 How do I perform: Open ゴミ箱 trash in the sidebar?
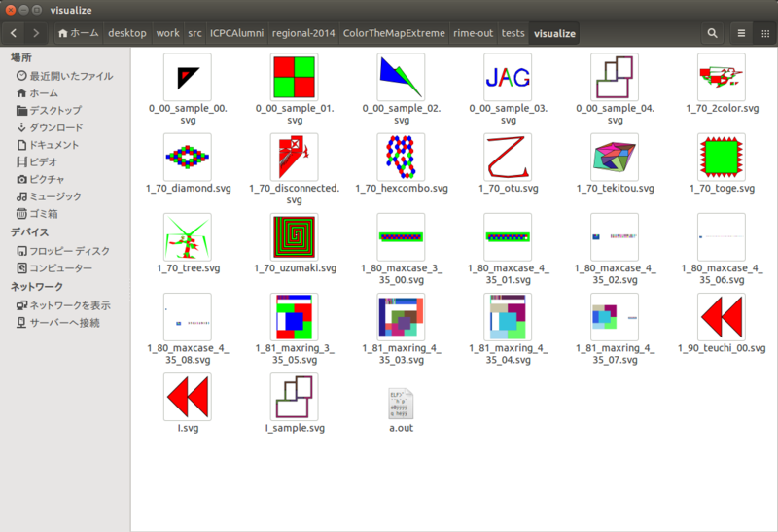37,214
